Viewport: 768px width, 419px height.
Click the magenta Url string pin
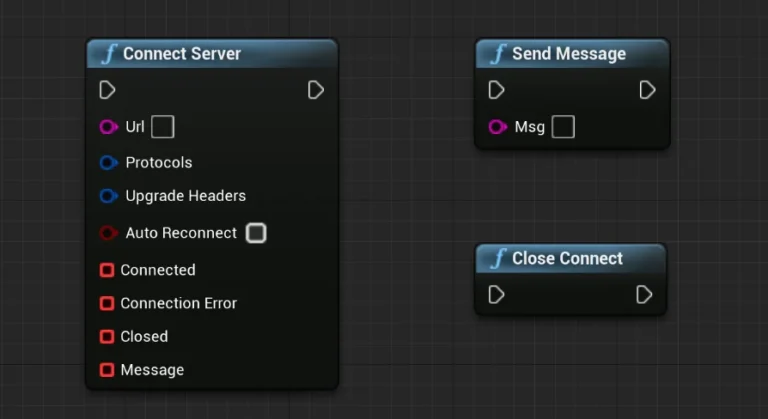108,127
